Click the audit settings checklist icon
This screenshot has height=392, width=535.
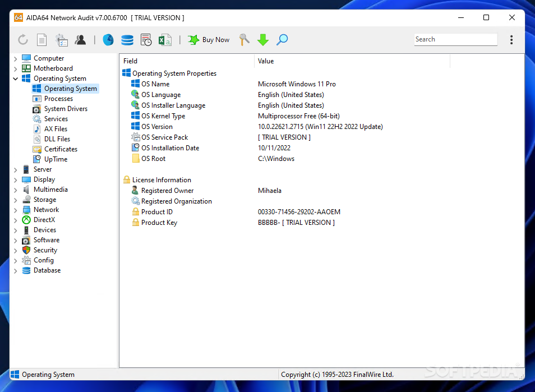coord(62,40)
